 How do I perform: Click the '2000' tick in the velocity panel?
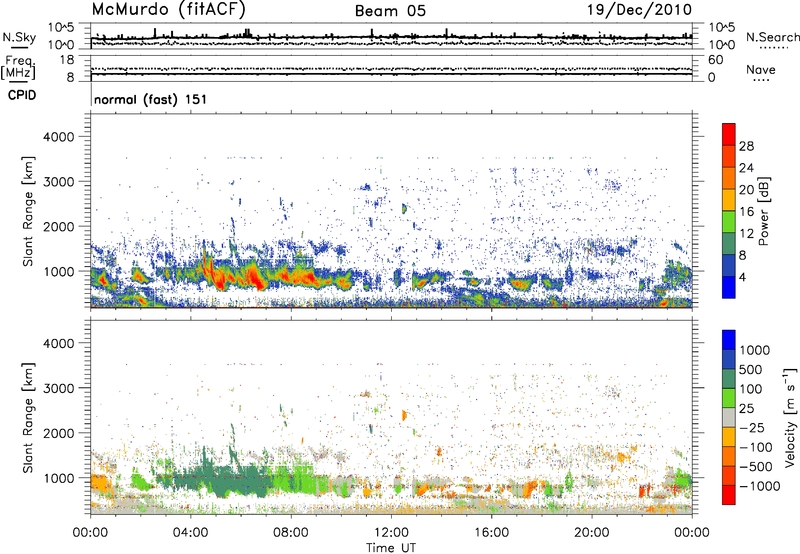click(x=58, y=433)
